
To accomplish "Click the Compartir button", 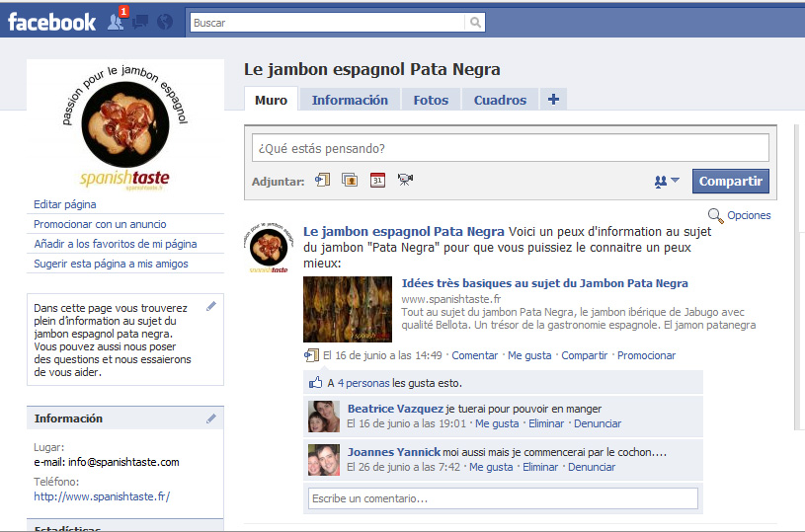I will tap(731, 181).
